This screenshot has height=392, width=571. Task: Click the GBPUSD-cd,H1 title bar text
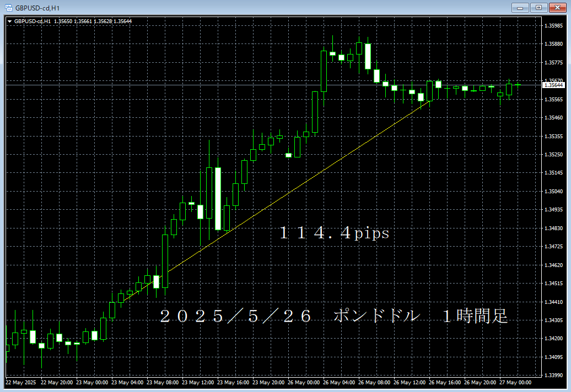37,8
